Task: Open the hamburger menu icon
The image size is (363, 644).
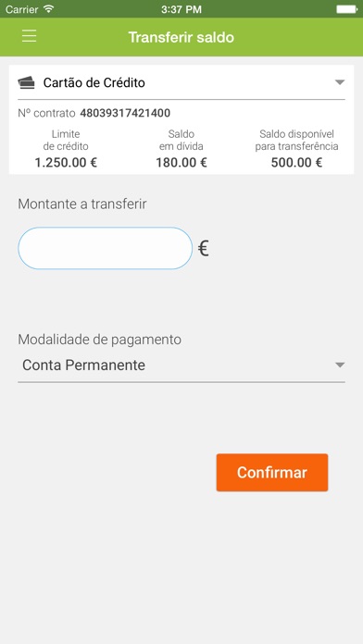Action: (x=30, y=36)
